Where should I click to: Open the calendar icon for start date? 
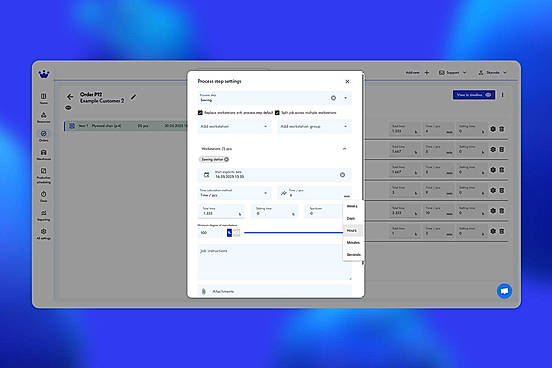207,175
